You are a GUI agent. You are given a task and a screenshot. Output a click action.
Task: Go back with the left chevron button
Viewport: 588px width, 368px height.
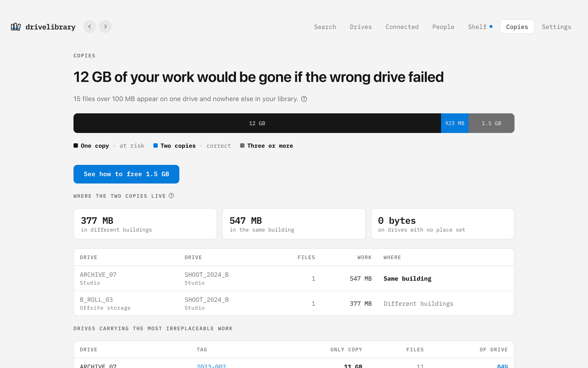(90, 26)
